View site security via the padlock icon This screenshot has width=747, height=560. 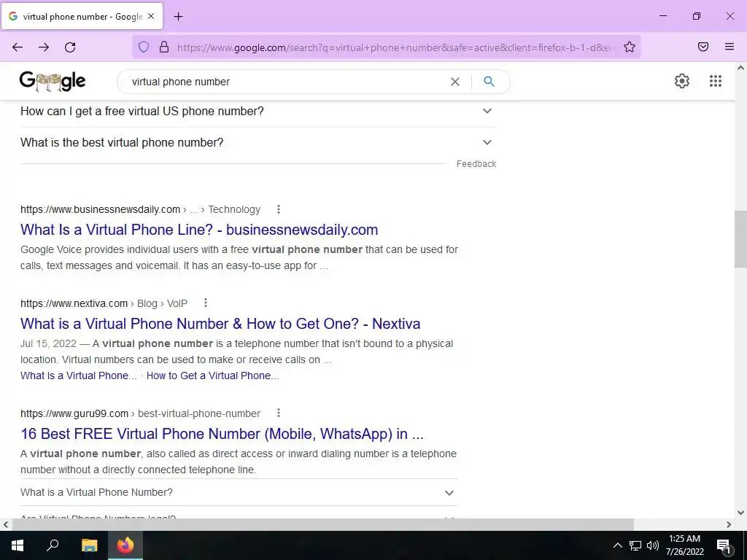coord(164,47)
